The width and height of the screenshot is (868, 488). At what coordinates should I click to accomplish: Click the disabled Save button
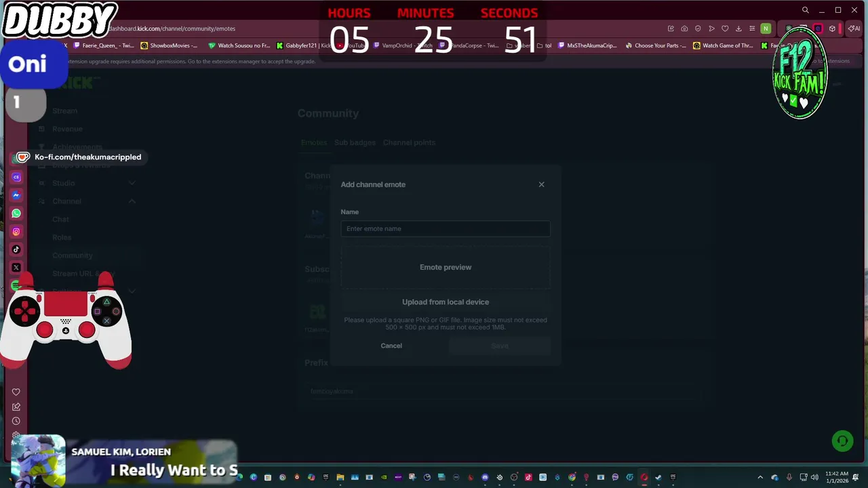tap(500, 346)
